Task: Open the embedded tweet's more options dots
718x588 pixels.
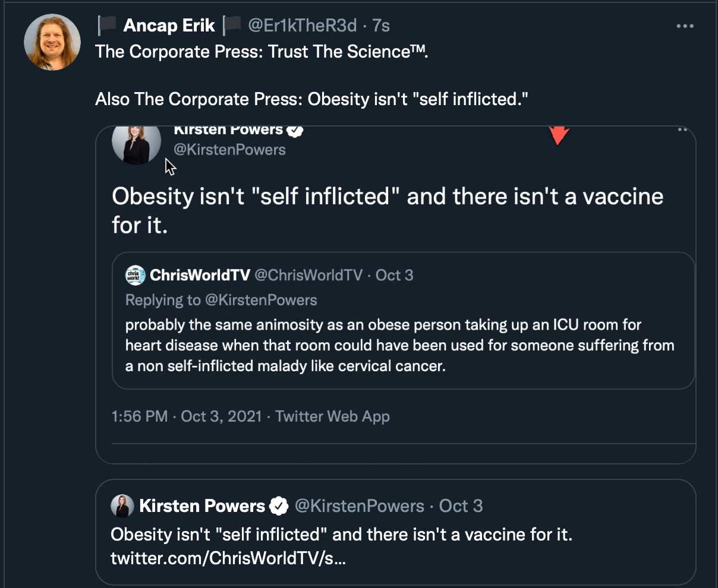Action: (x=682, y=129)
